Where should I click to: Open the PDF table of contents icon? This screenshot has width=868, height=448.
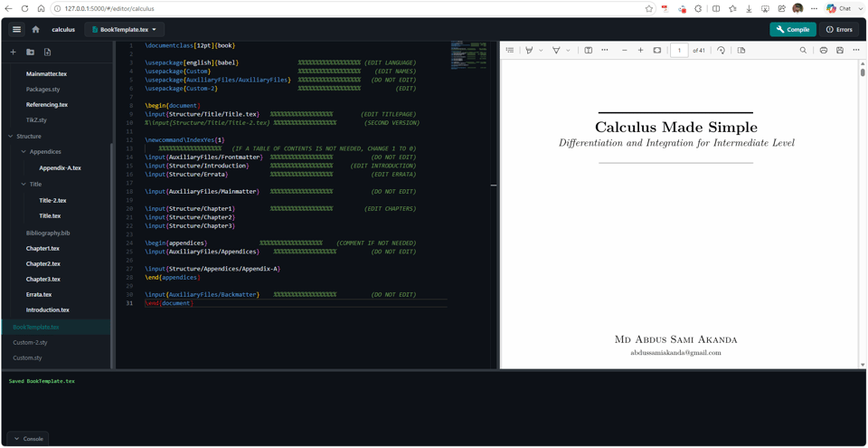click(510, 50)
